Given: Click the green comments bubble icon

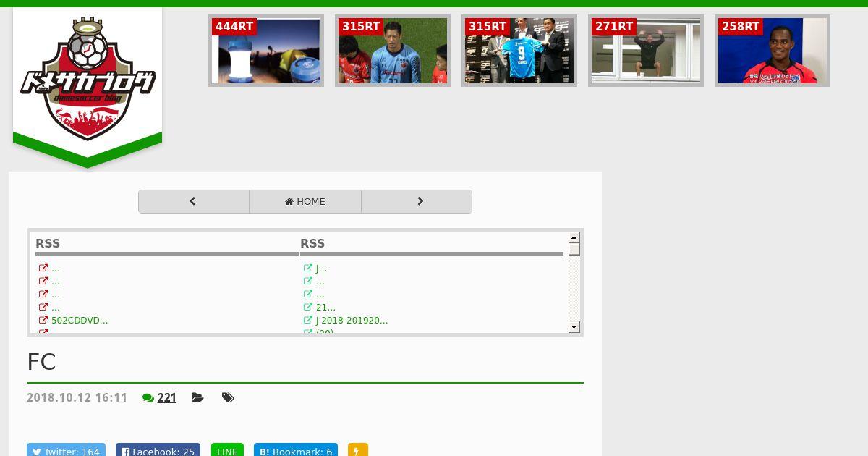Looking at the screenshot, I should click(x=148, y=398).
